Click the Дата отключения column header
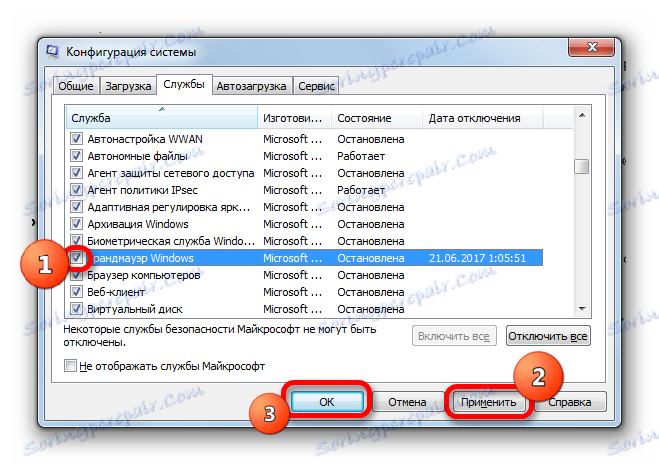The image size is (659, 465). (x=482, y=118)
